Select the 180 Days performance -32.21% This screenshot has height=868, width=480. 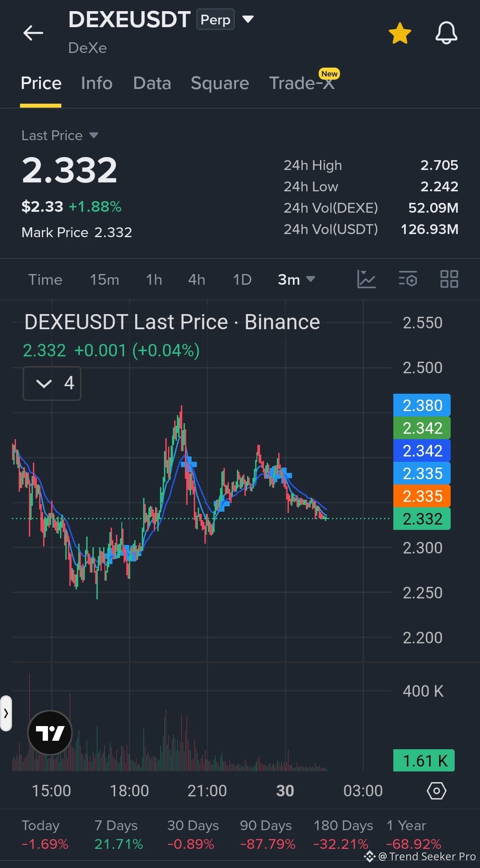[343, 835]
